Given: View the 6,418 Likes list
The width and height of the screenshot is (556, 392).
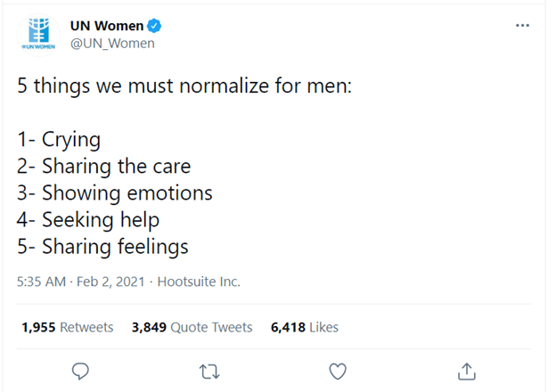Looking at the screenshot, I should (305, 327).
